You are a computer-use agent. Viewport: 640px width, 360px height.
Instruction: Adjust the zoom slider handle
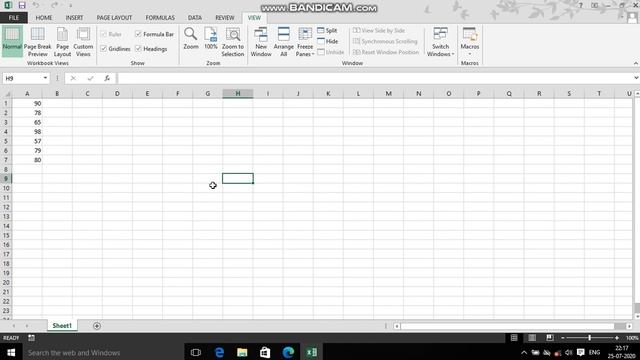click(589, 338)
